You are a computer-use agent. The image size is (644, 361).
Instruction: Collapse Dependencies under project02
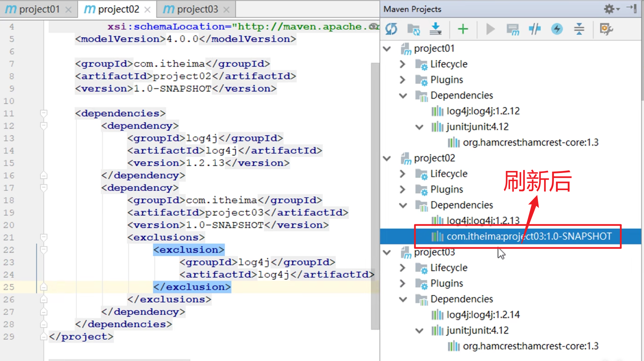click(x=403, y=205)
